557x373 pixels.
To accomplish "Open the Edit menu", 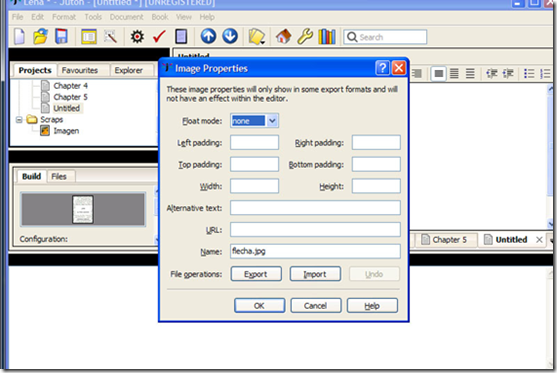I will pyautogui.click(x=37, y=17).
